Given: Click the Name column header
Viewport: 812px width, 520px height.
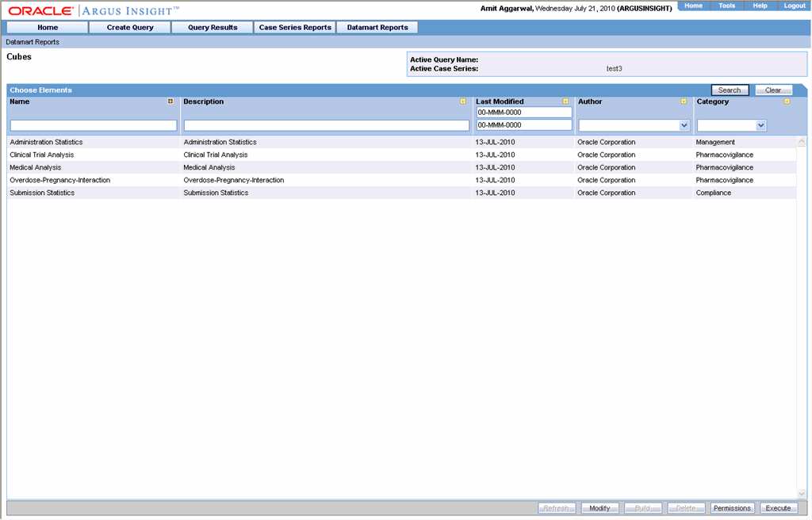Looking at the screenshot, I should coord(20,101).
